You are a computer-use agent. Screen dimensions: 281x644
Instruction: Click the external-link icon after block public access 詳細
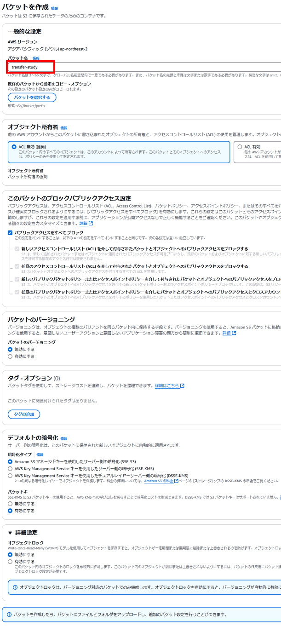[91, 224]
